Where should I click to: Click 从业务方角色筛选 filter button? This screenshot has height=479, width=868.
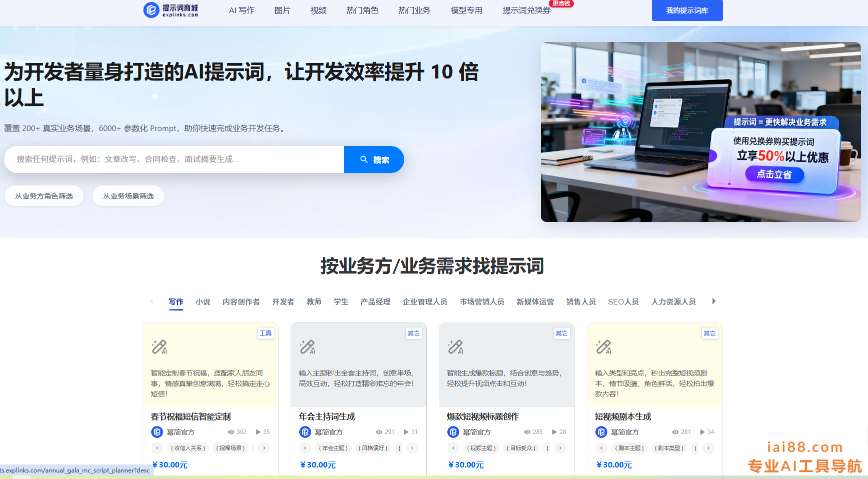click(44, 196)
